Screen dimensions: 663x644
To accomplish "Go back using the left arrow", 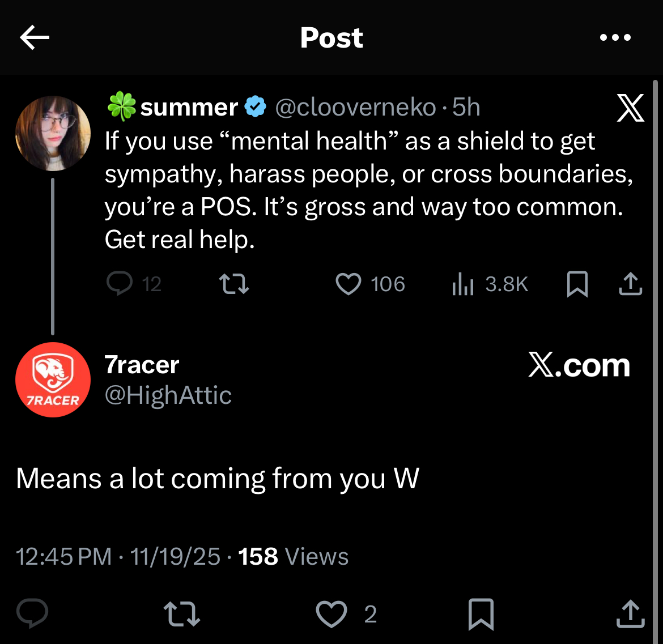I will [x=35, y=37].
